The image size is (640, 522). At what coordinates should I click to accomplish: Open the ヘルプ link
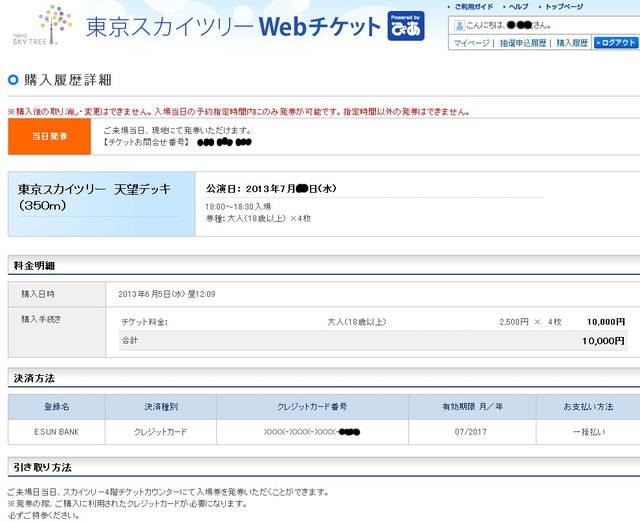point(518,7)
